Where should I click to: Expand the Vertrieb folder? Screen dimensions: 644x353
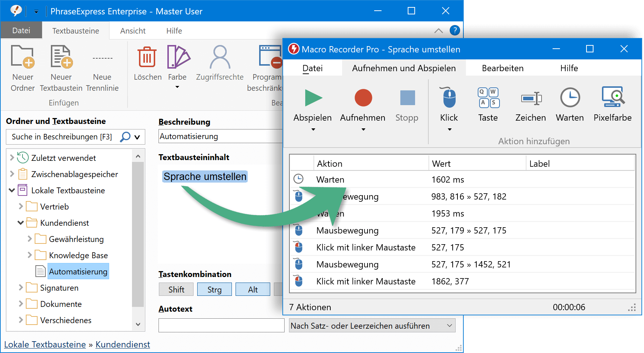pos(21,206)
